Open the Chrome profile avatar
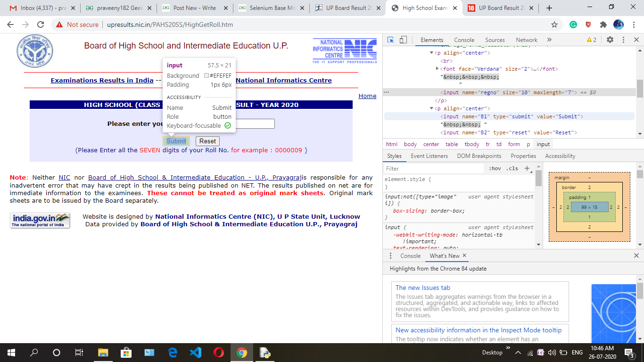Screen dimensions: 644x362 tap(619, 25)
